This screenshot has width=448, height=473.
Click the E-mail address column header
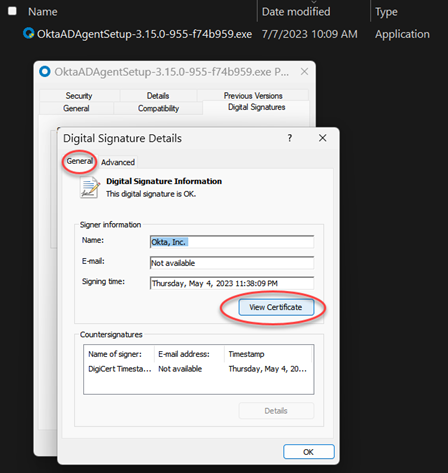coord(184,354)
